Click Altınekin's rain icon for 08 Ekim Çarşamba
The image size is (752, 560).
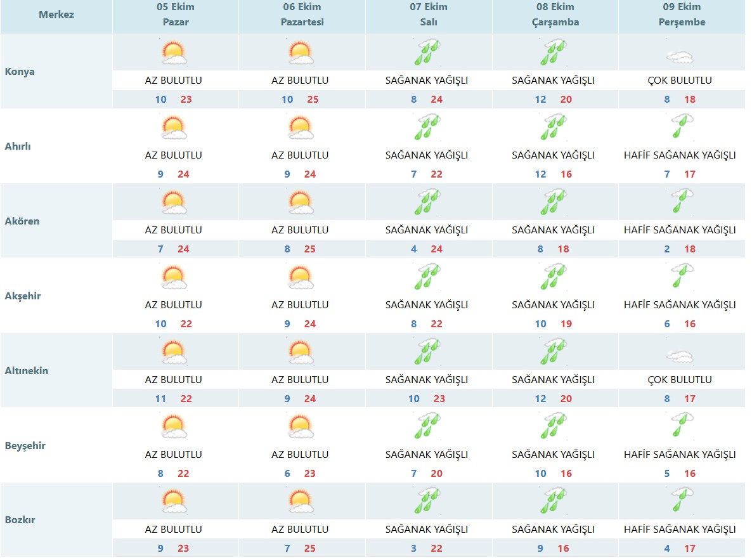553,352
